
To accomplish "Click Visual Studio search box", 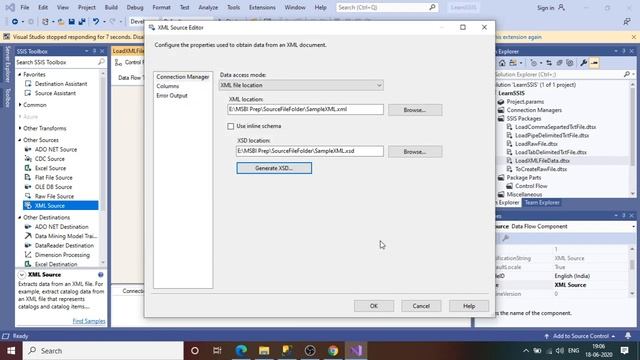I will coord(387,7).
